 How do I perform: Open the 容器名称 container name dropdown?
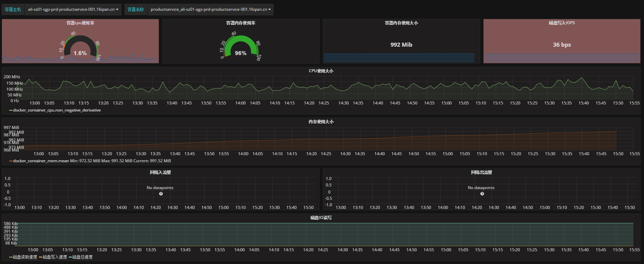(211, 9)
